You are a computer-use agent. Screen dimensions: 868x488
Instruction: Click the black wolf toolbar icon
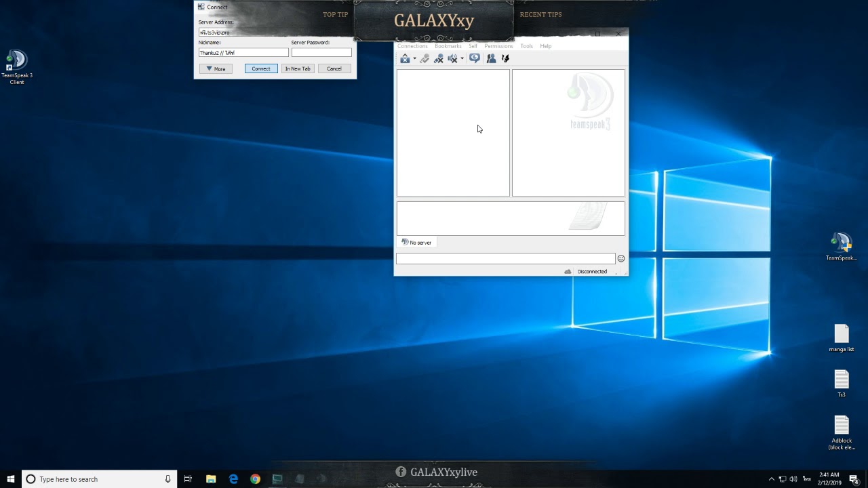505,59
